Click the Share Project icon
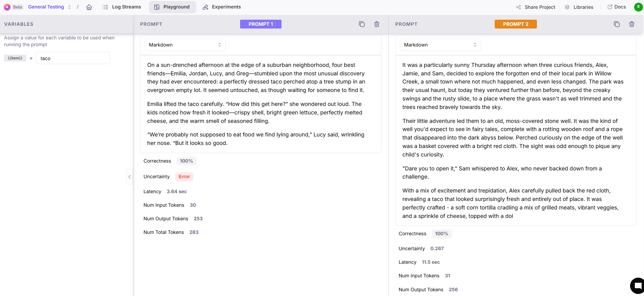The width and height of the screenshot is (644, 296). click(519, 7)
